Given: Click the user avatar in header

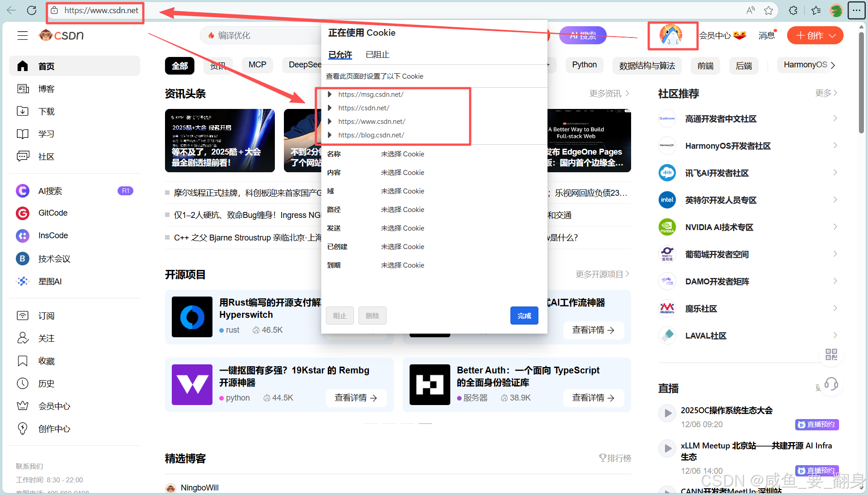Looking at the screenshot, I should (671, 35).
